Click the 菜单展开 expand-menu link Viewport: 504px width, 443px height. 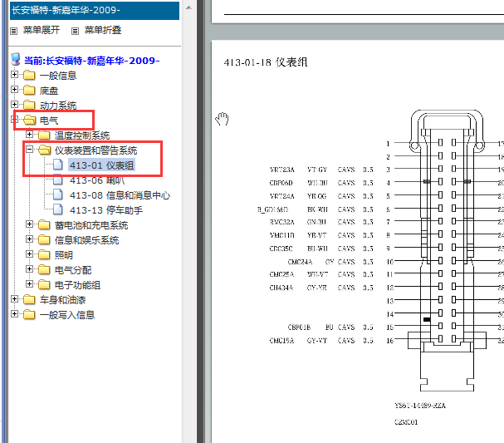tap(42, 30)
